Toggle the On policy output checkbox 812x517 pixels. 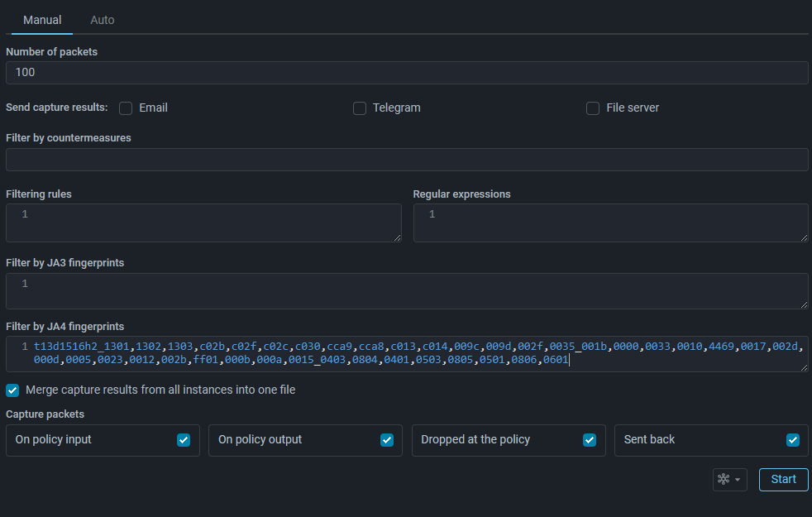click(387, 440)
